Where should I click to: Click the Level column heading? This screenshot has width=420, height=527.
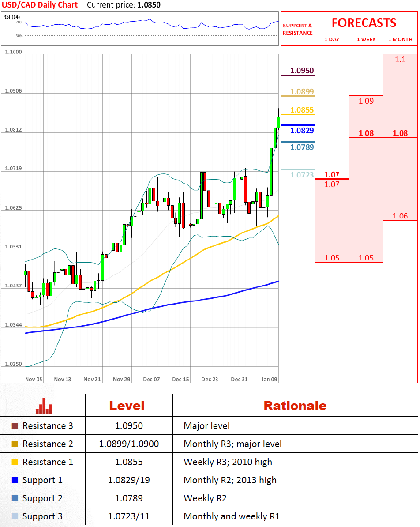pos(127,406)
